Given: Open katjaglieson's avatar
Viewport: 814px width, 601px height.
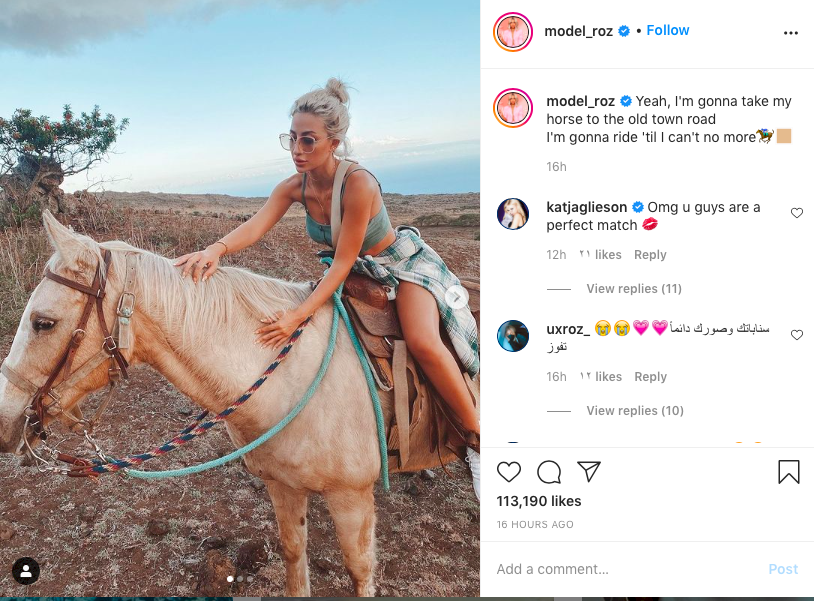Looking at the screenshot, I should tap(513, 215).
